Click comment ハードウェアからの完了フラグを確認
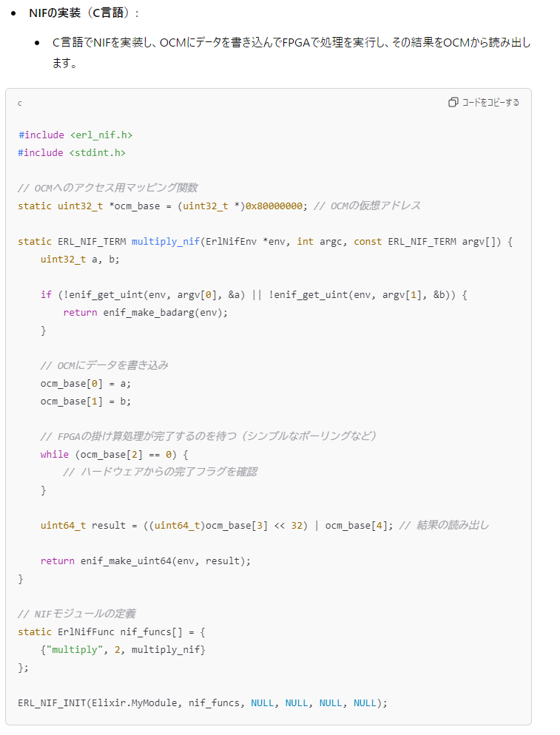Viewport: 560px width, 735px height. tap(160, 472)
